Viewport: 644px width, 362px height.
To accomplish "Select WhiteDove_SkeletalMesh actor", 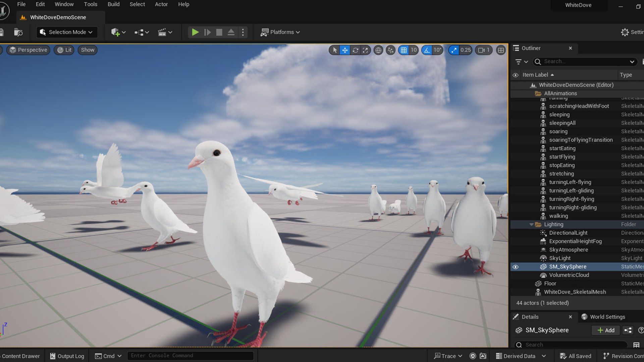I will (x=575, y=292).
